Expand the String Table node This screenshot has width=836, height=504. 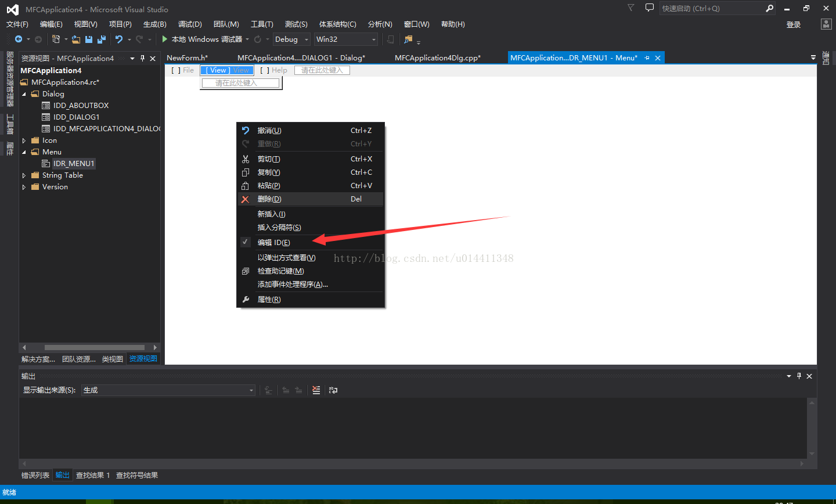(x=24, y=175)
